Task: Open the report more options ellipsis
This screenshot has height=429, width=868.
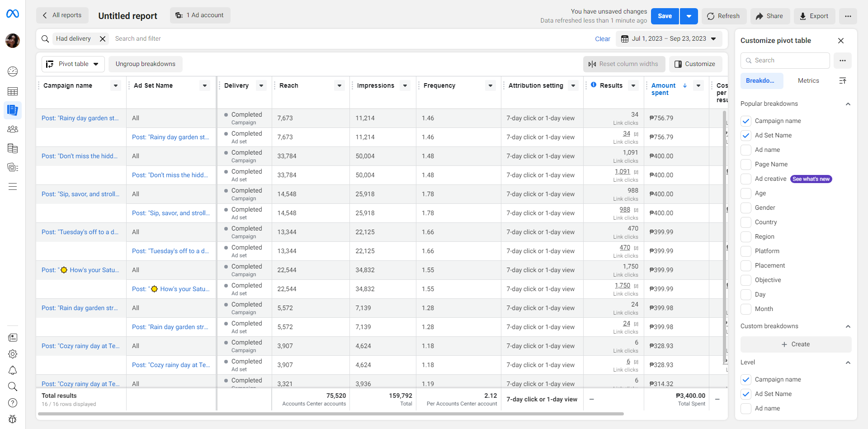Action: click(x=848, y=16)
